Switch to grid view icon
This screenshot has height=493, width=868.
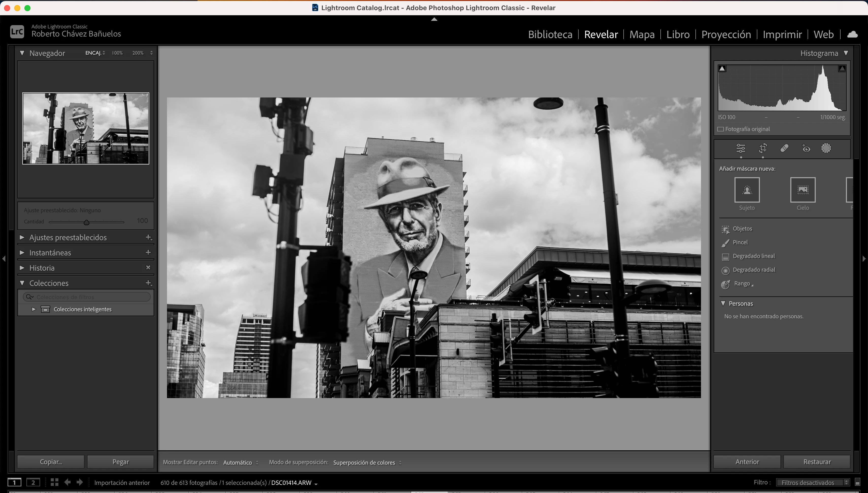[x=55, y=482]
